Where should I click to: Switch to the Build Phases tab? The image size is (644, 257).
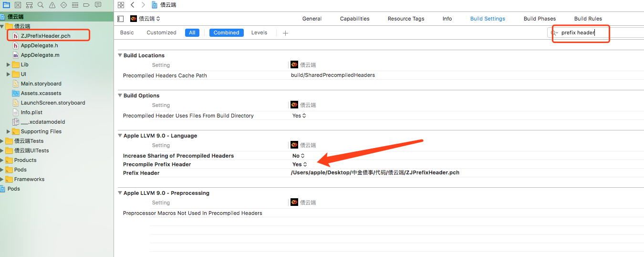(x=540, y=19)
